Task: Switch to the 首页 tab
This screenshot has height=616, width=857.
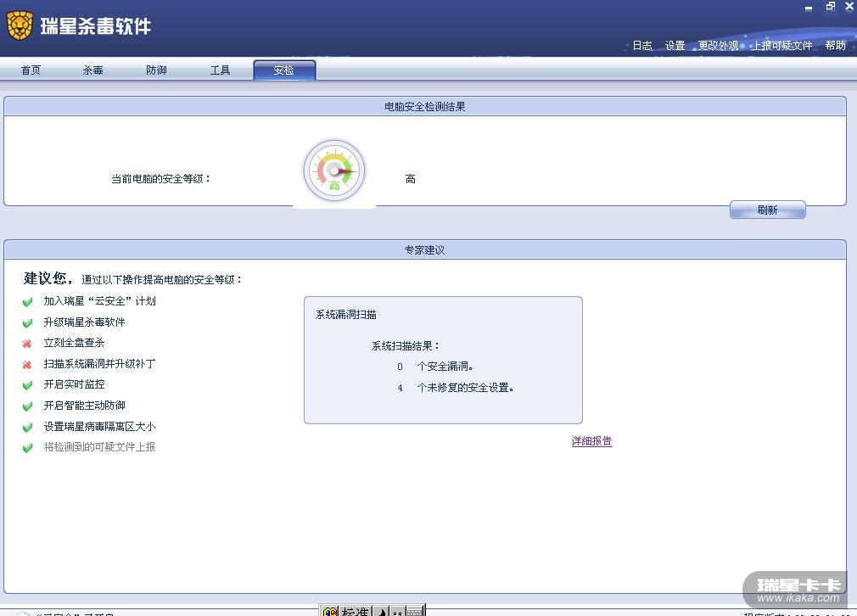Action: coord(31,70)
